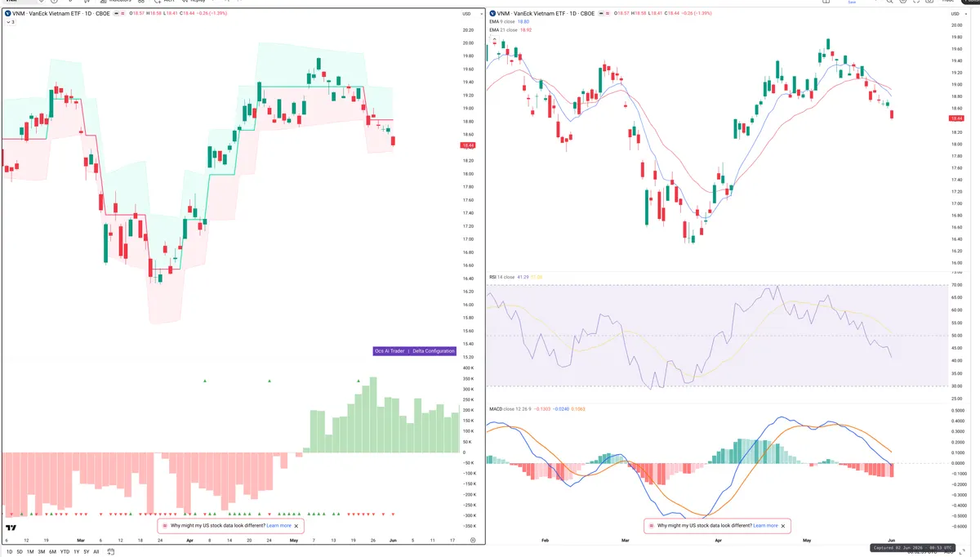Screen dimensions: 980x557
Task: Click the Feb label on right chart time axis
Action: click(545, 541)
